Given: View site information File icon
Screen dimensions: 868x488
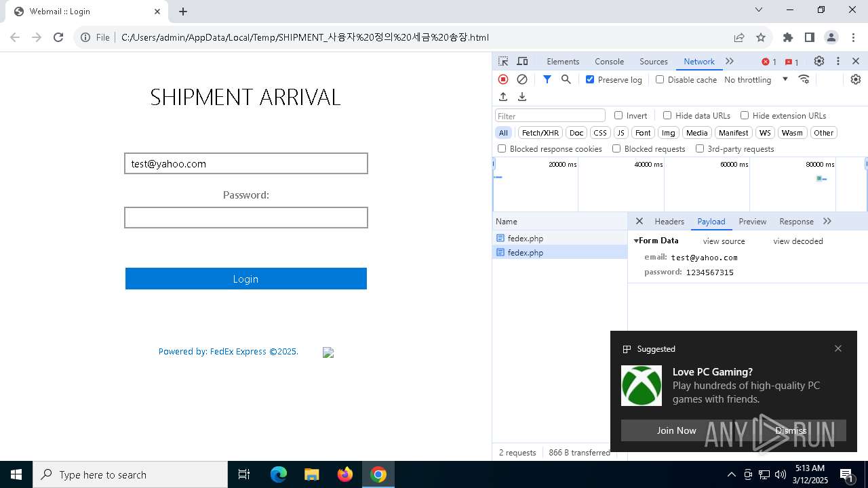Looking at the screenshot, I should [95, 37].
